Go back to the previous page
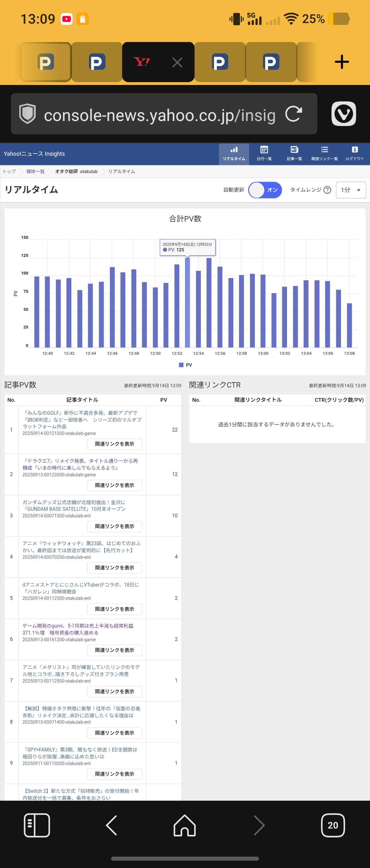 pyautogui.click(x=111, y=825)
